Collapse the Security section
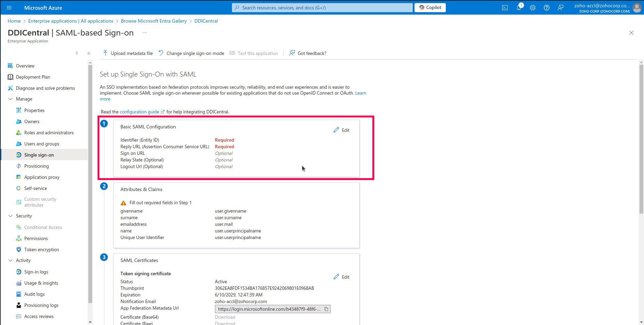 click(10, 216)
